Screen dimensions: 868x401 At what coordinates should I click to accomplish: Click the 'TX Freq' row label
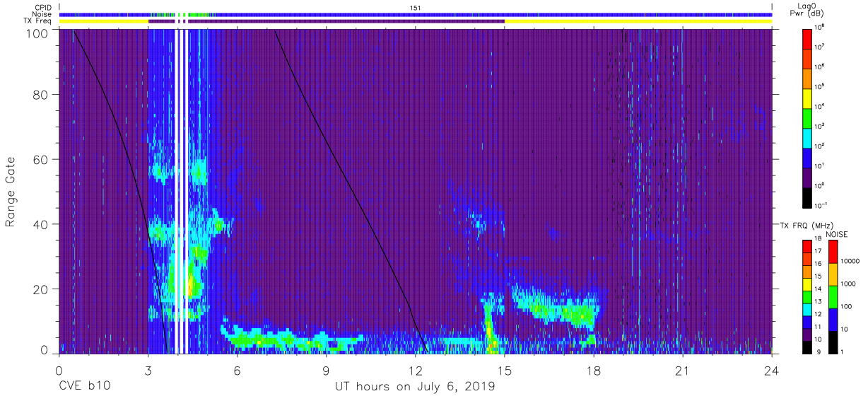click(x=39, y=21)
